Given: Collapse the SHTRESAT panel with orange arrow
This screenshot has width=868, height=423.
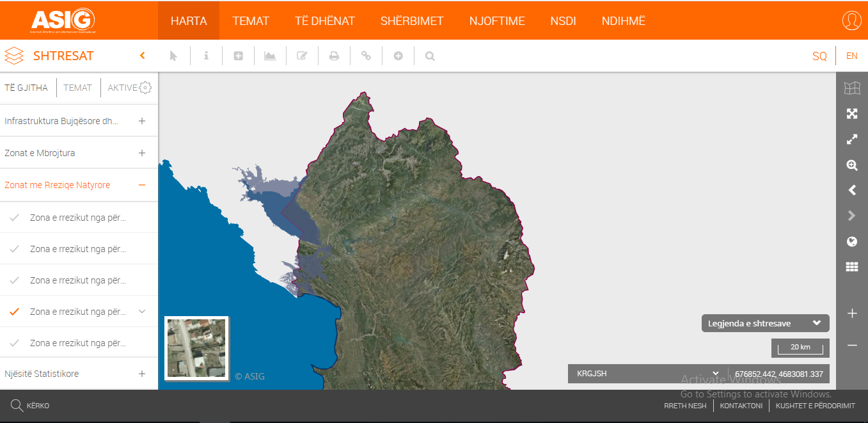Looking at the screenshot, I should coord(143,56).
